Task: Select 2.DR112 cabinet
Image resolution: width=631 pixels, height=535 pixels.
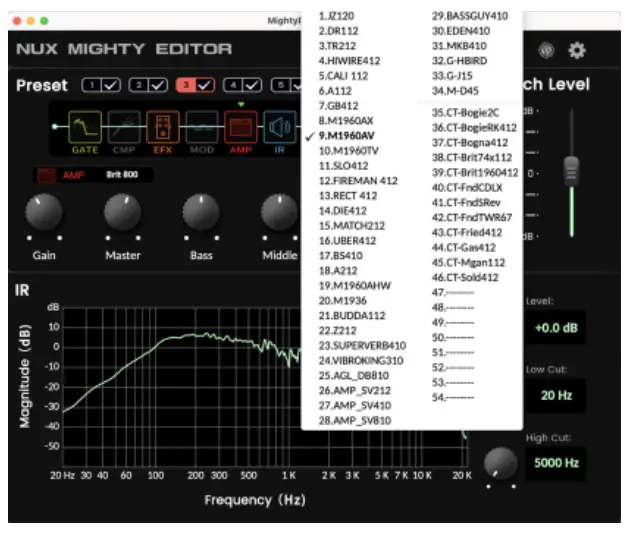Action: [338, 31]
